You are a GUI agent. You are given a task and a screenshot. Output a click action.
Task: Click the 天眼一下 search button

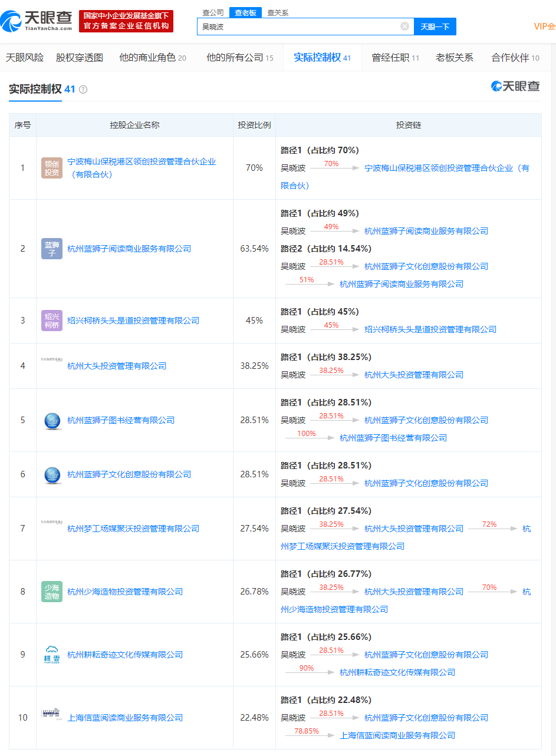(x=435, y=27)
